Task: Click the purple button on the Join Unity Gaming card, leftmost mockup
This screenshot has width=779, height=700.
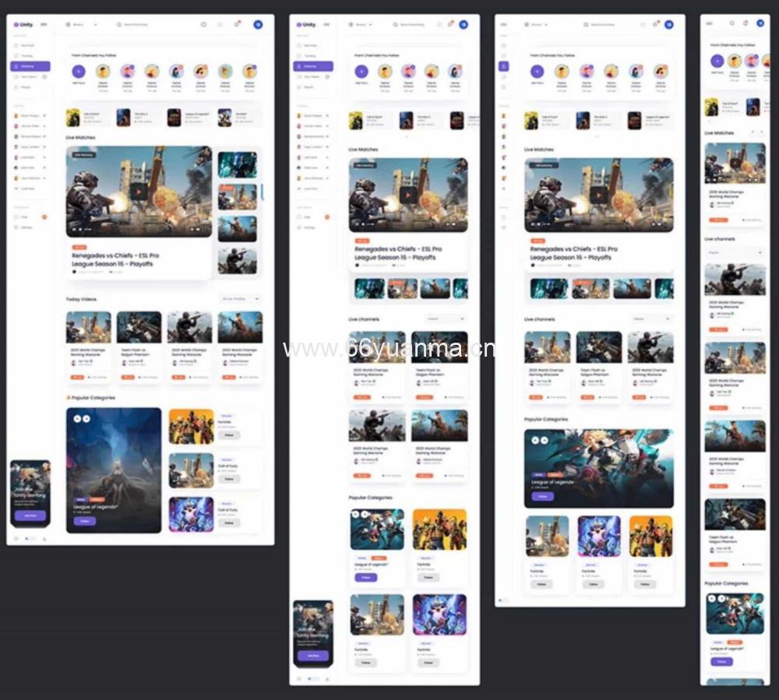Action: point(30,515)
